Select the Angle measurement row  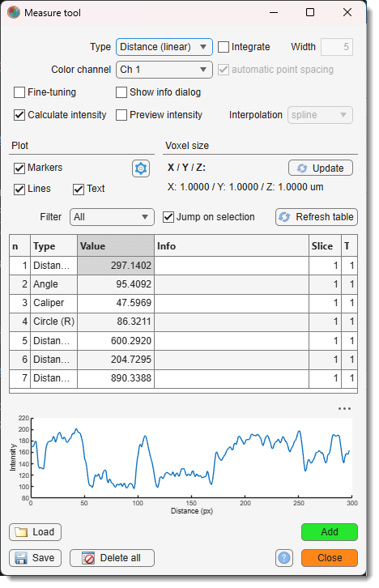click(183, 284)
